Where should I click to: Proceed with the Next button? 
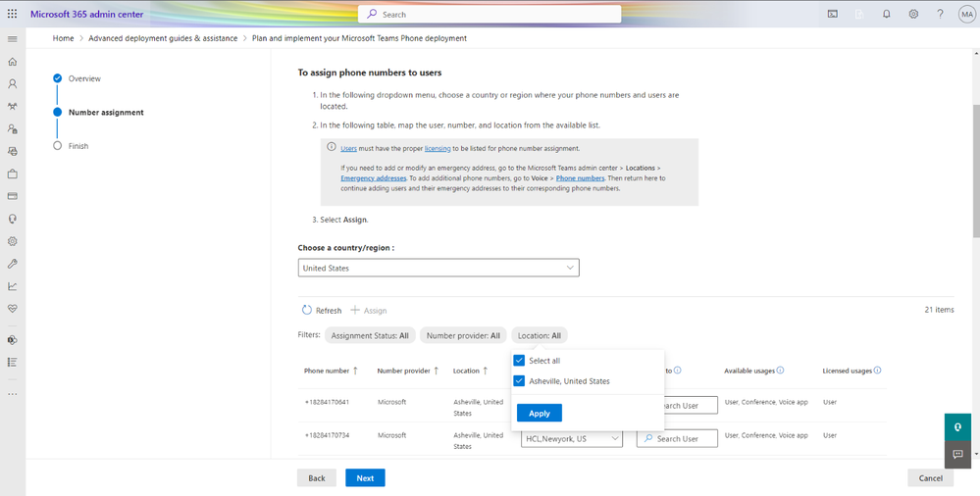pyautogui.click(x=365, y=478)
